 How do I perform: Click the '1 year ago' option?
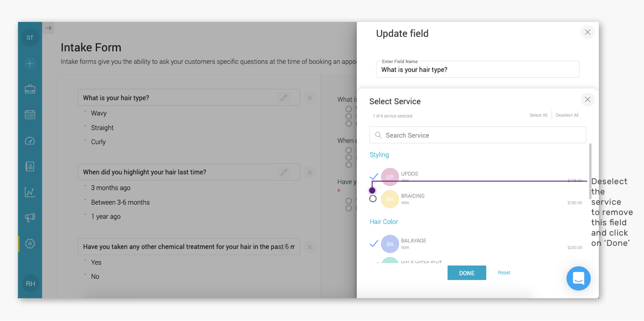[106, 217]
